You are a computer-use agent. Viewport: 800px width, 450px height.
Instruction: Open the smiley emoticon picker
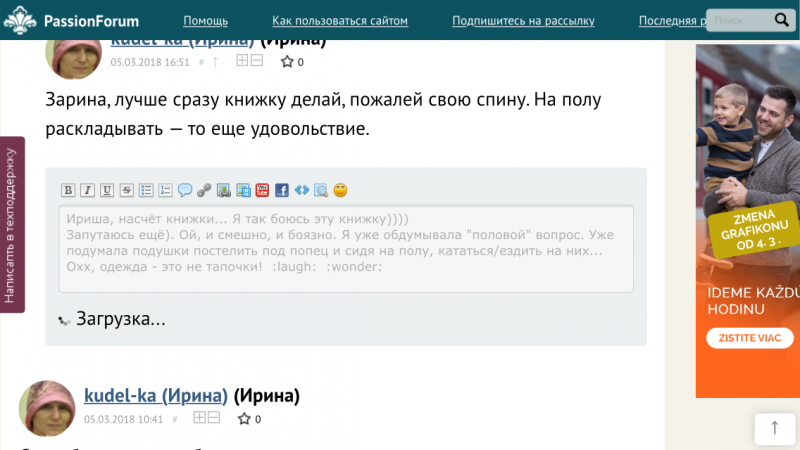[x=340, y=190]
